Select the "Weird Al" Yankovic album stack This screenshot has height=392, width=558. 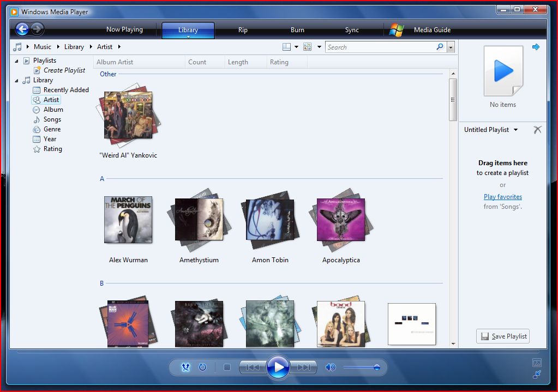coord(128,115)
